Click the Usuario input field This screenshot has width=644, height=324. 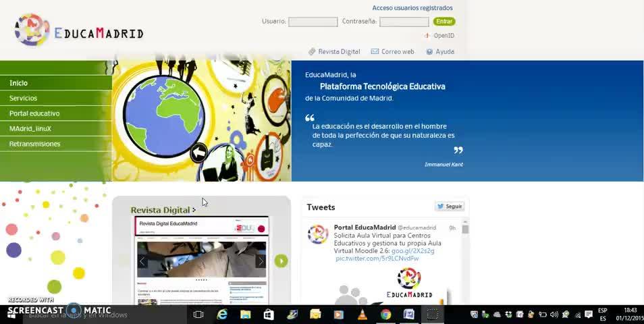pos(313,22)
